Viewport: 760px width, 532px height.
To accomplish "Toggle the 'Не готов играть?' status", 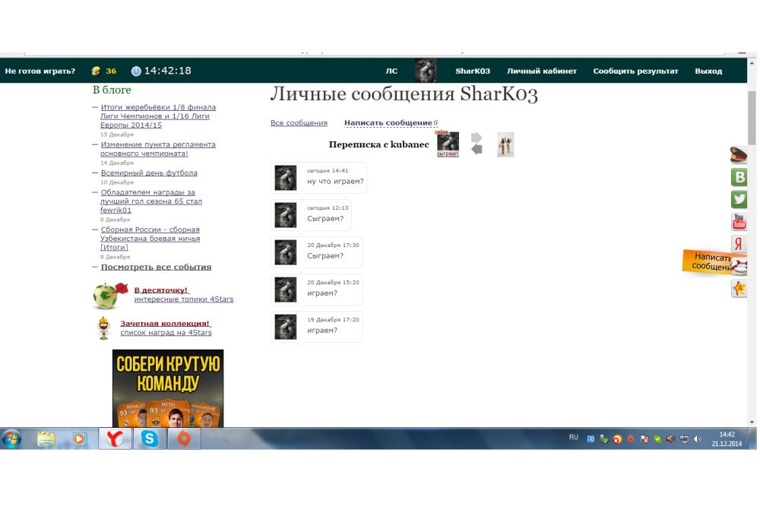I will pos(40,71).
